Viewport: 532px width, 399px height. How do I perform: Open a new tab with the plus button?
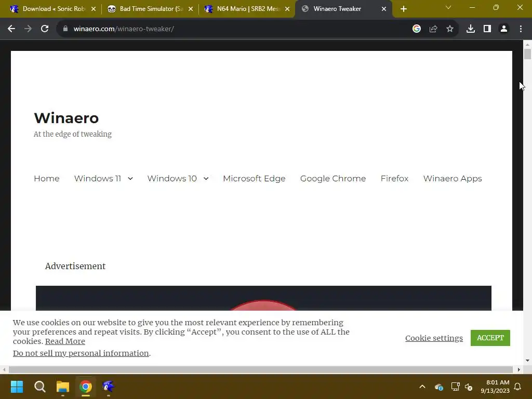click(x=403, y=9)
